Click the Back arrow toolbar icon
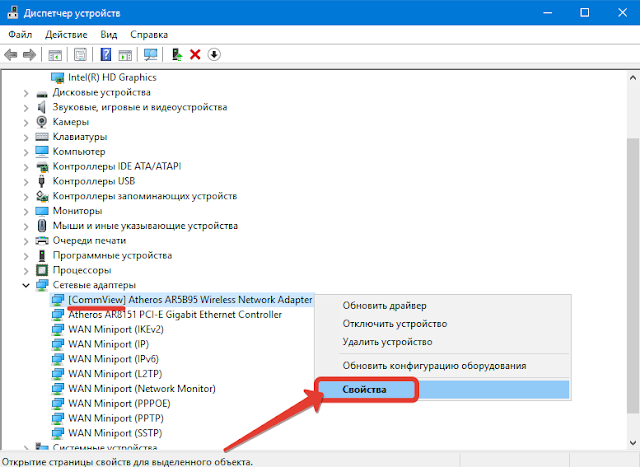Viewport: 640px width, 467px height. (11, 54)
